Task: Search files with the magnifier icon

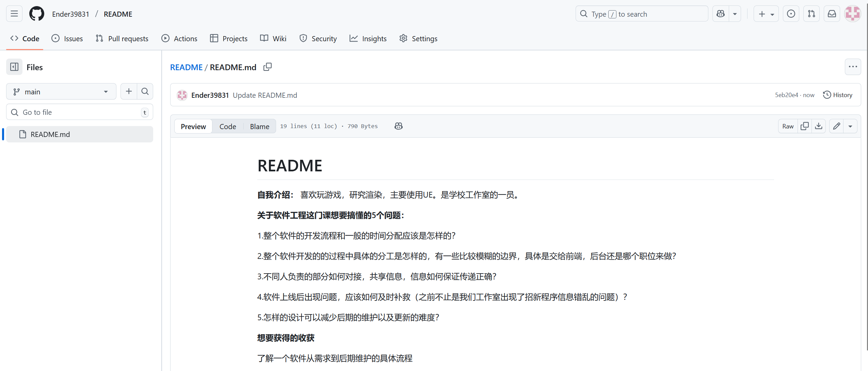Action: (x=145, y=91)
